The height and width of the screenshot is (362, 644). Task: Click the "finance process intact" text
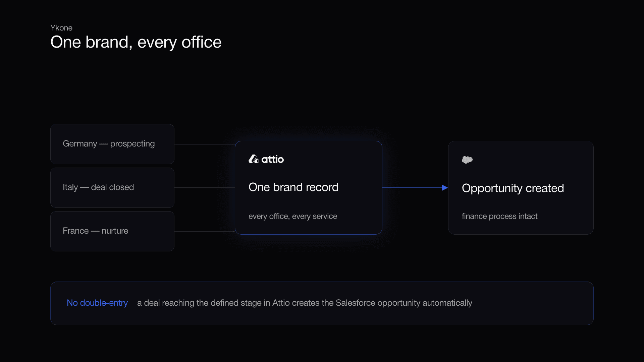pos(499,216)
